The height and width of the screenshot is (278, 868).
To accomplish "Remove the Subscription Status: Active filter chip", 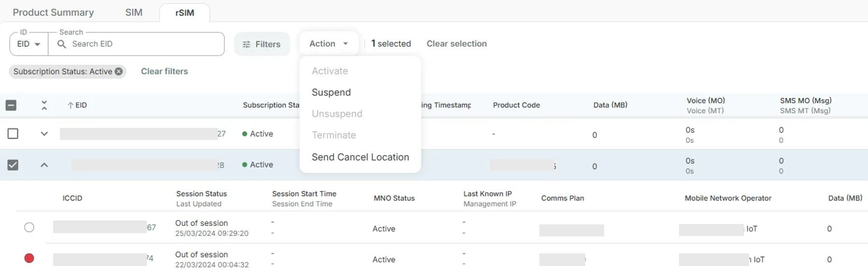I will click(118, 71).
